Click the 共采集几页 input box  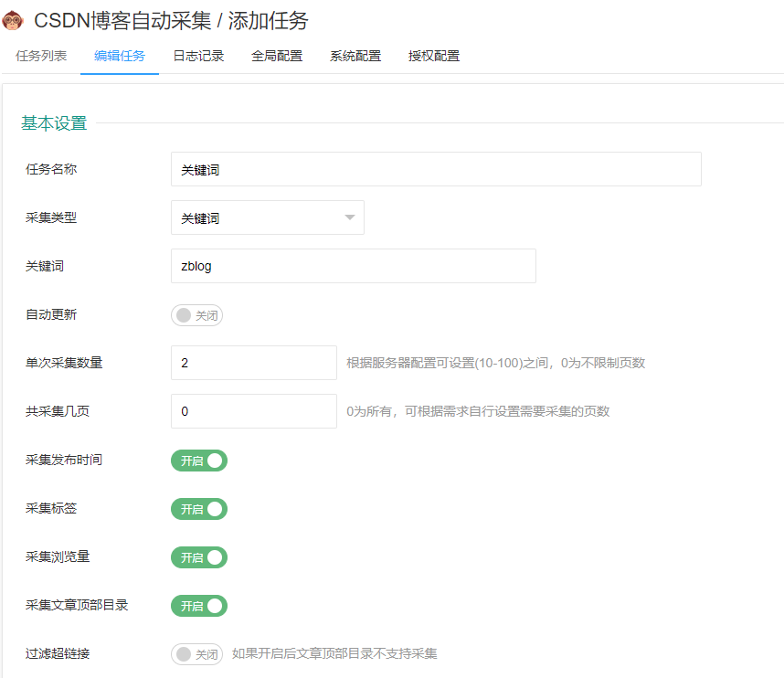point(254,411)
